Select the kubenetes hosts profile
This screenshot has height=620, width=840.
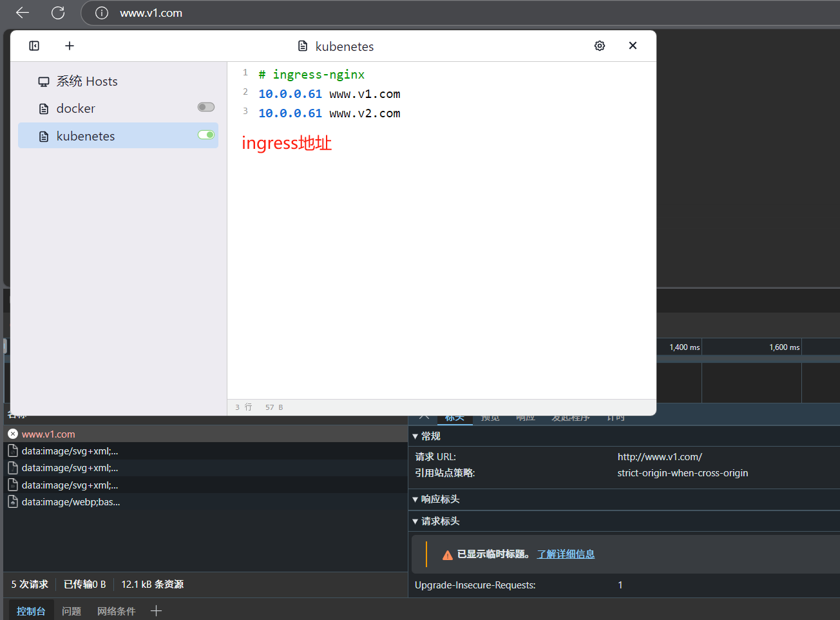point(119,135)
